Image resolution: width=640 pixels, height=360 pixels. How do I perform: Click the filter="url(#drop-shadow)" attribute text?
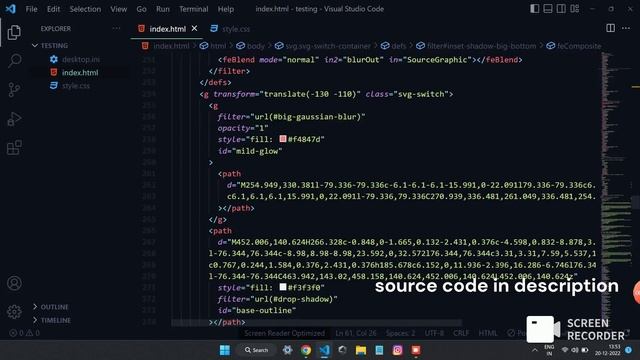[278, 299]
